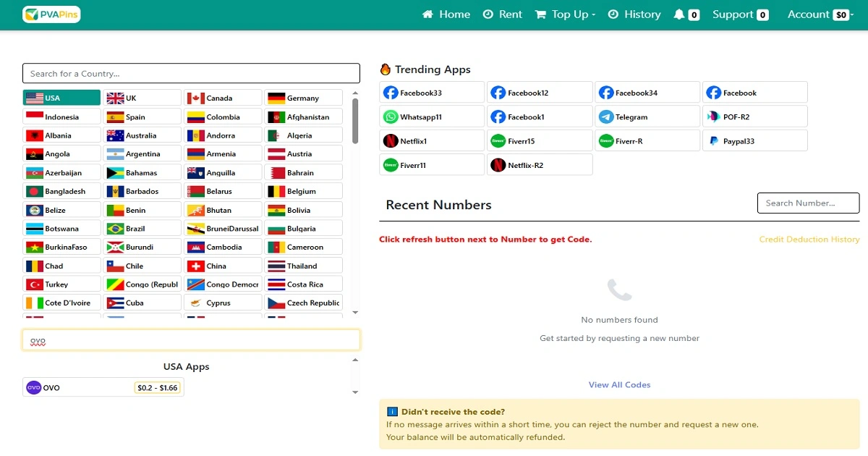Select the Australia flag icon
Screen dimensions: 868x456
click(x=115, y=135)
